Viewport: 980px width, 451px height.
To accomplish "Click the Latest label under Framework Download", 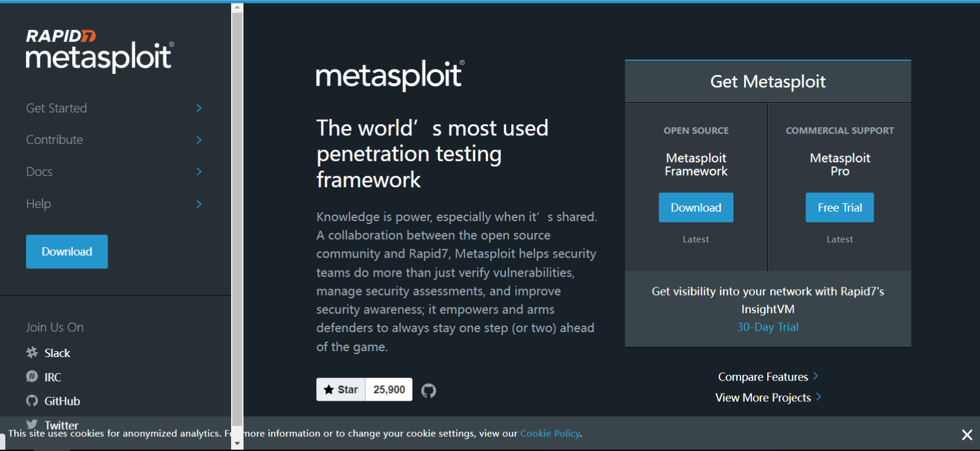I will coord(696,239).
